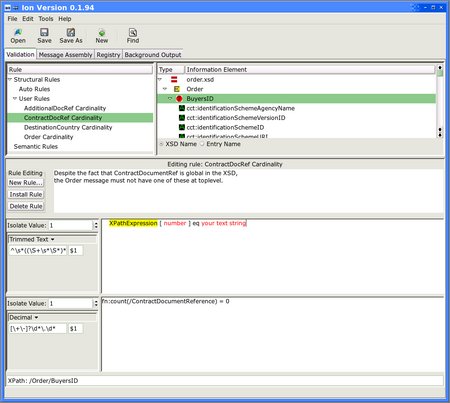
Task: Switch to the Registry tab
Action: point(108,55)
